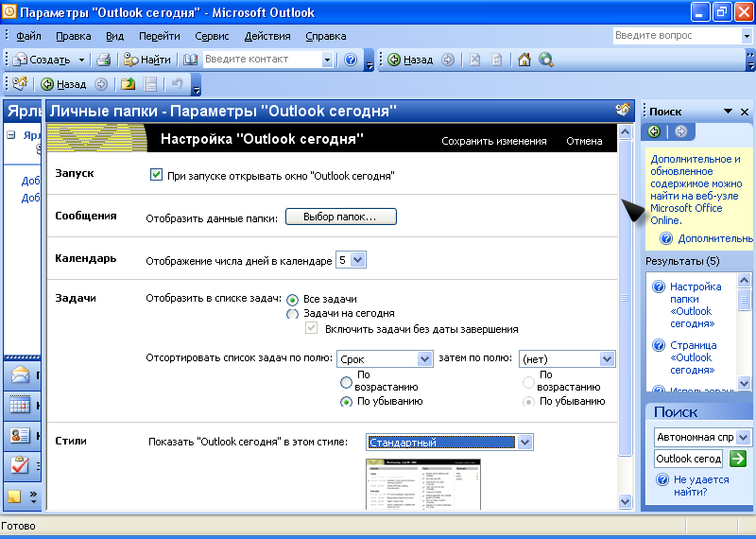Open the Сервис menu
Viewport: 756px width, 539px height.
[x=212, y=36]
